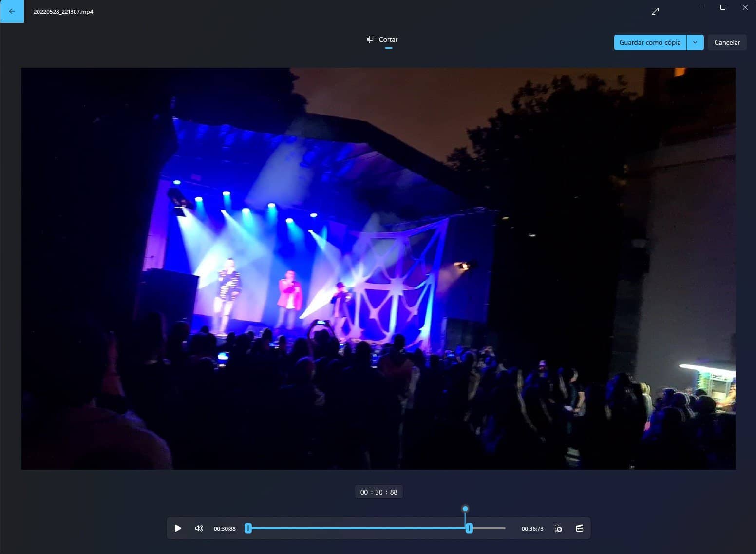The height and width of the screenshot is (554, 756).
Task: Click the 00:30:88 current time label
Action: (x=225, y=529)
